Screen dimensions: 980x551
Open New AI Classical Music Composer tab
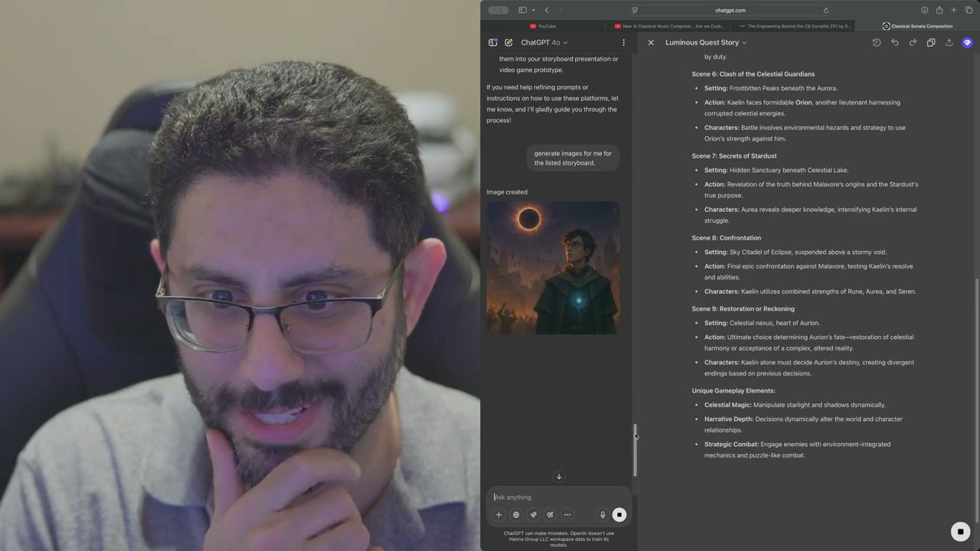click(x=670, y=26)
